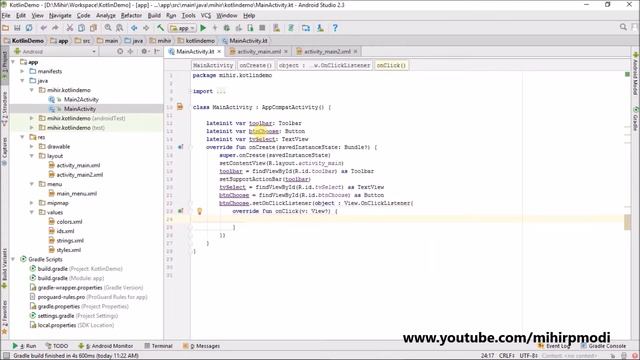Click the Open file toolbar icon
640x360 pixels.
pos(6,28)
